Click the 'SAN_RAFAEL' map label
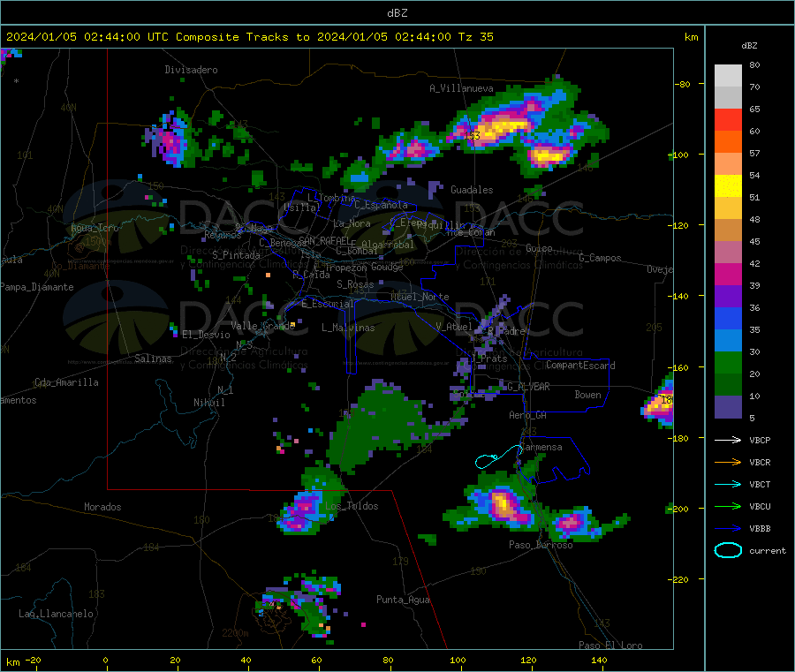The height and width of the screenshot is (672, 795). (324, 240)
